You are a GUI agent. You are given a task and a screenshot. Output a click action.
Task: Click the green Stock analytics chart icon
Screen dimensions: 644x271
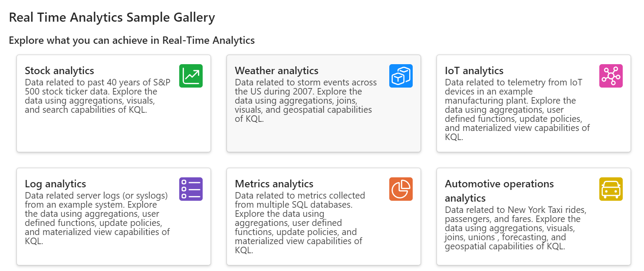(191, 76)
